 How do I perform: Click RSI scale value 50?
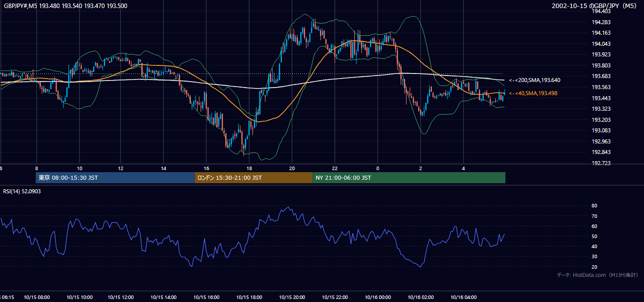[x=595, y=236]
